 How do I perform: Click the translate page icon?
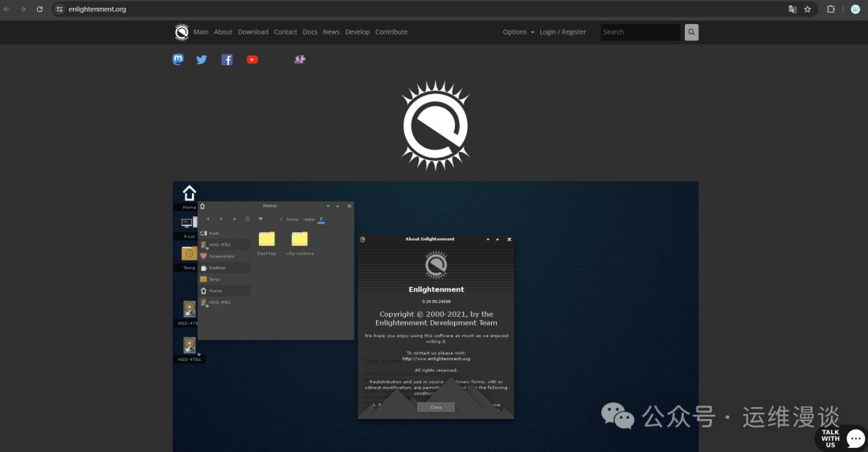[x=792, y=10]
